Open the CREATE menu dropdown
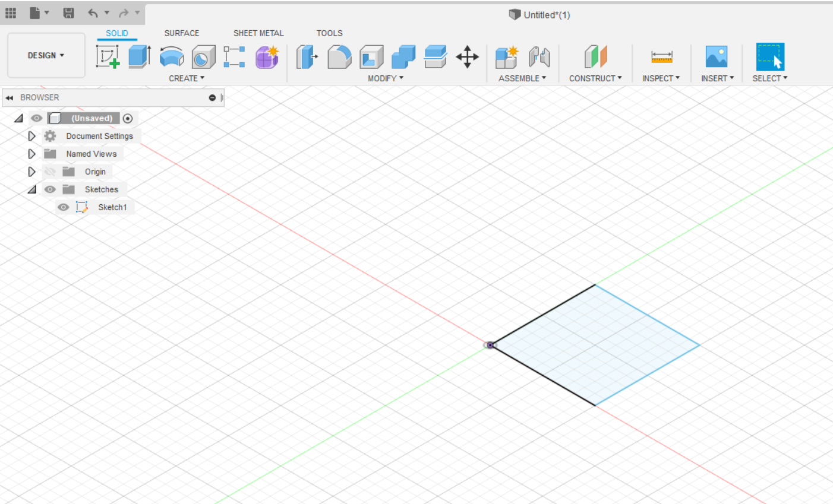 [x=187, y=78]
